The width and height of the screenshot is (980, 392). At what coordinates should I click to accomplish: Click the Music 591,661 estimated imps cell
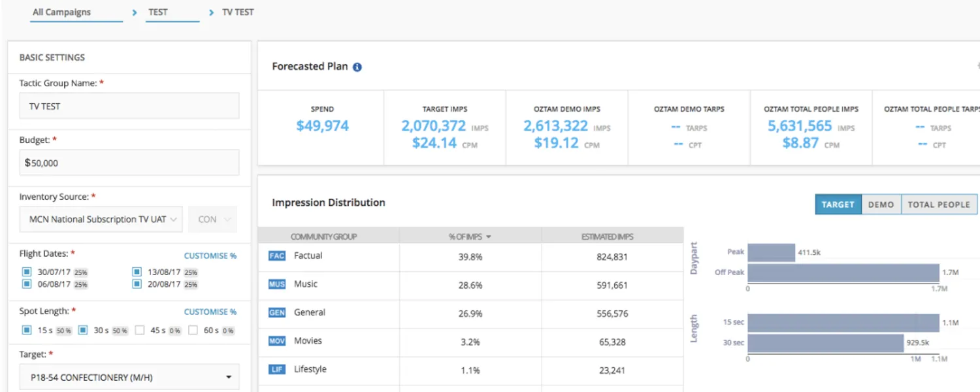(x=612, y=285)
